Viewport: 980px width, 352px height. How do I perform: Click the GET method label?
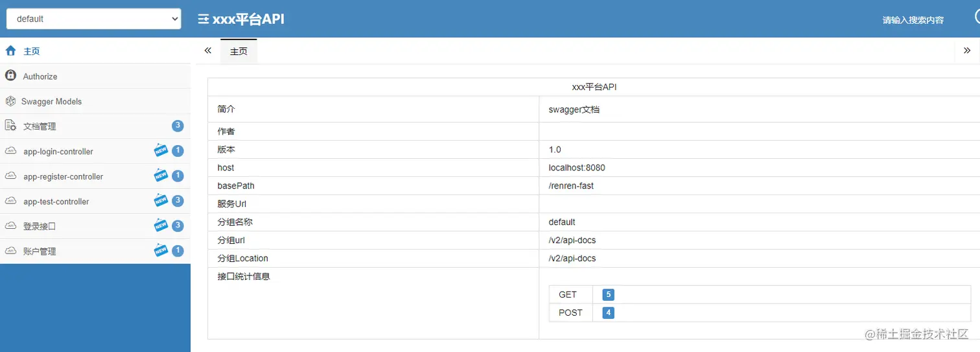568,294
